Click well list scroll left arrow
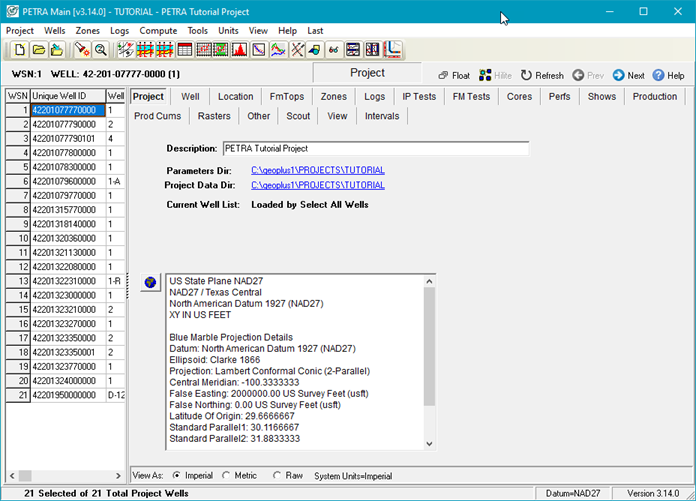This screenshot has width=696, height=501. click(x=12, y=476)
